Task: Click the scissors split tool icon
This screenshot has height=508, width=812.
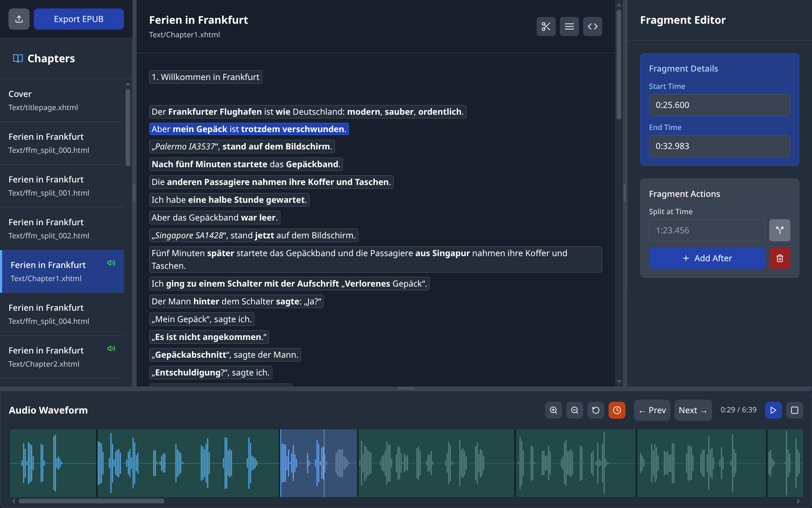Action: coord(546,27)
